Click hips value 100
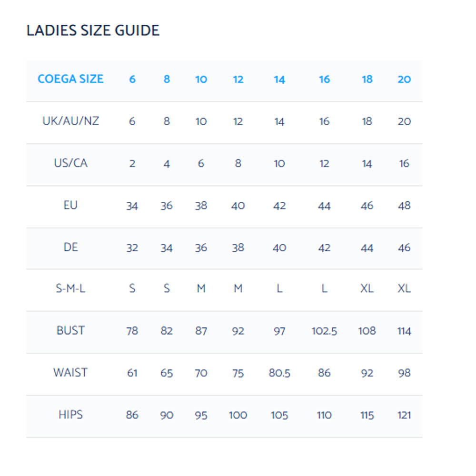 pyautogui.click(x=238, y=415)
